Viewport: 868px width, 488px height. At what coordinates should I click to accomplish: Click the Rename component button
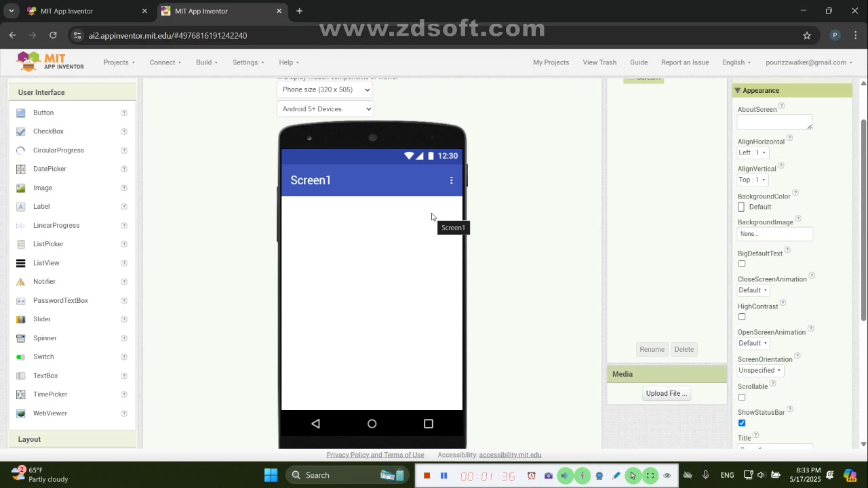(652, 350)
